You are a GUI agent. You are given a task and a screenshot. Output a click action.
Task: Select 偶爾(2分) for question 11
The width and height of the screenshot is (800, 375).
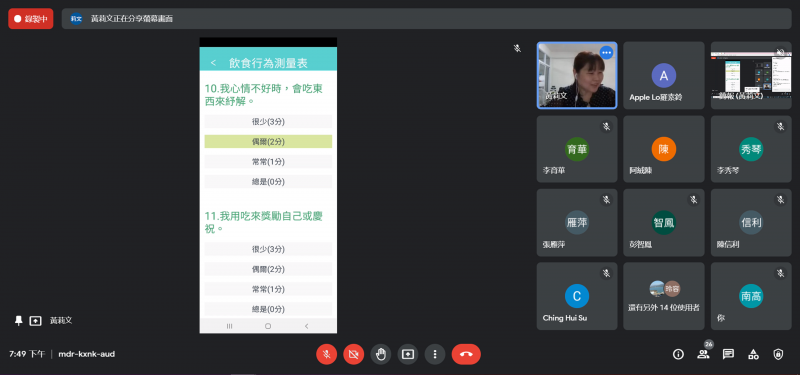pos(268,269)
